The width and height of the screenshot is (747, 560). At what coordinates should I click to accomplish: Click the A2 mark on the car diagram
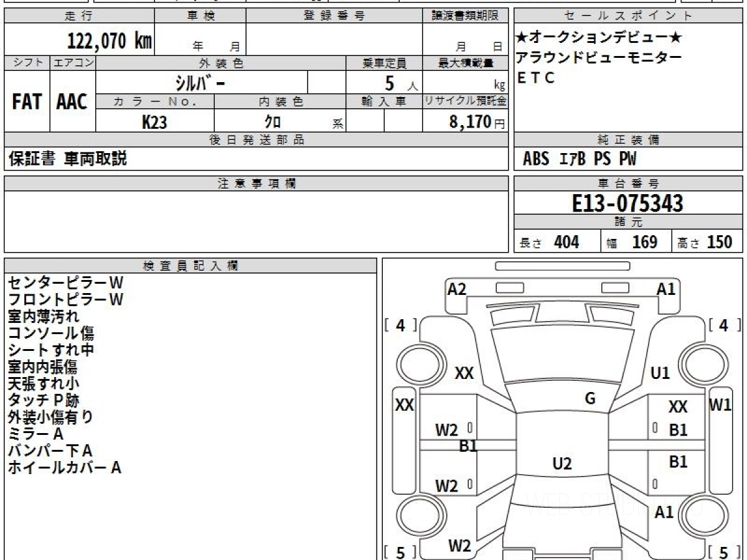coord(457,289)
